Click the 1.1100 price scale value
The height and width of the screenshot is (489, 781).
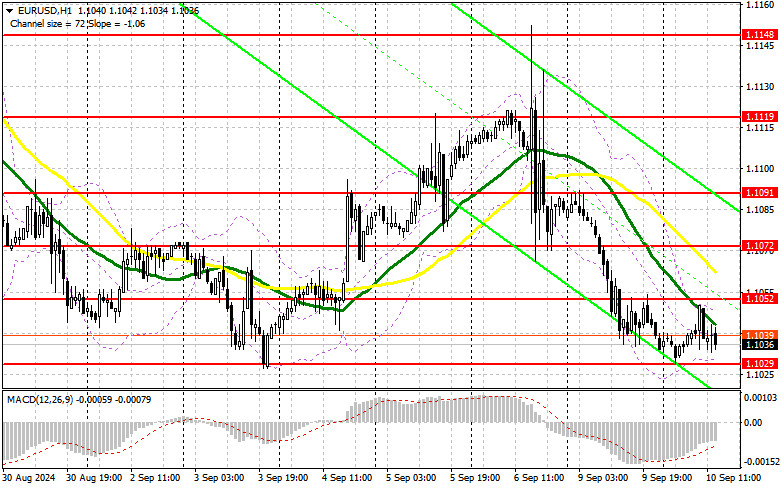click(760, 169)
